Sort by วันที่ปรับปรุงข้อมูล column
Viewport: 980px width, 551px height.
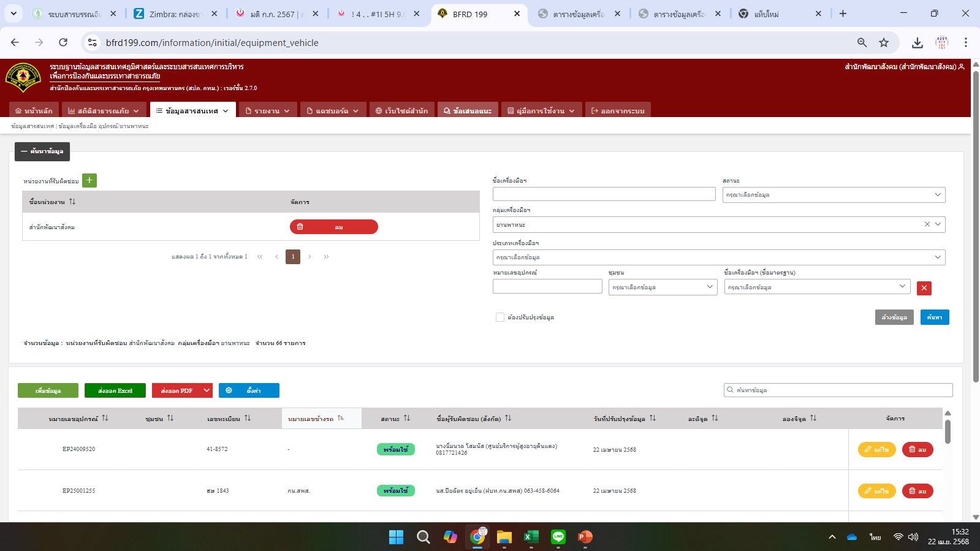652,418
